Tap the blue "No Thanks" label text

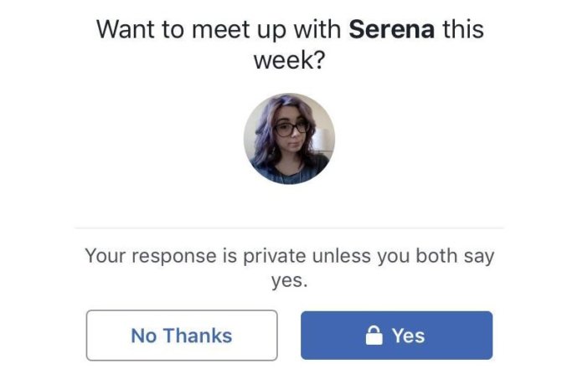coord(182,336)
